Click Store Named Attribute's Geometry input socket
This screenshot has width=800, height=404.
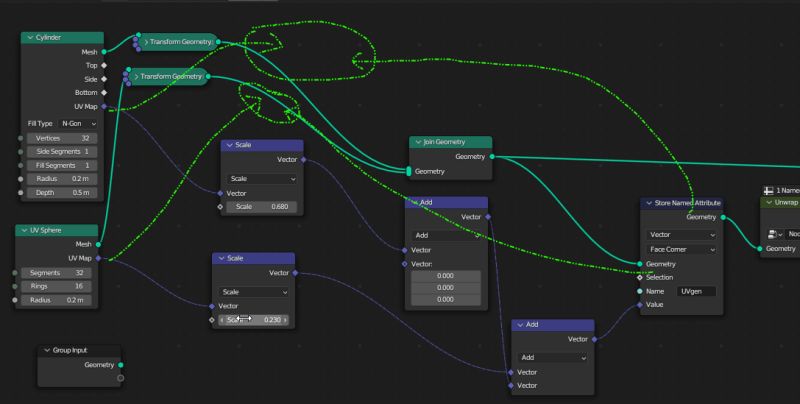click(x=640, y=264)
